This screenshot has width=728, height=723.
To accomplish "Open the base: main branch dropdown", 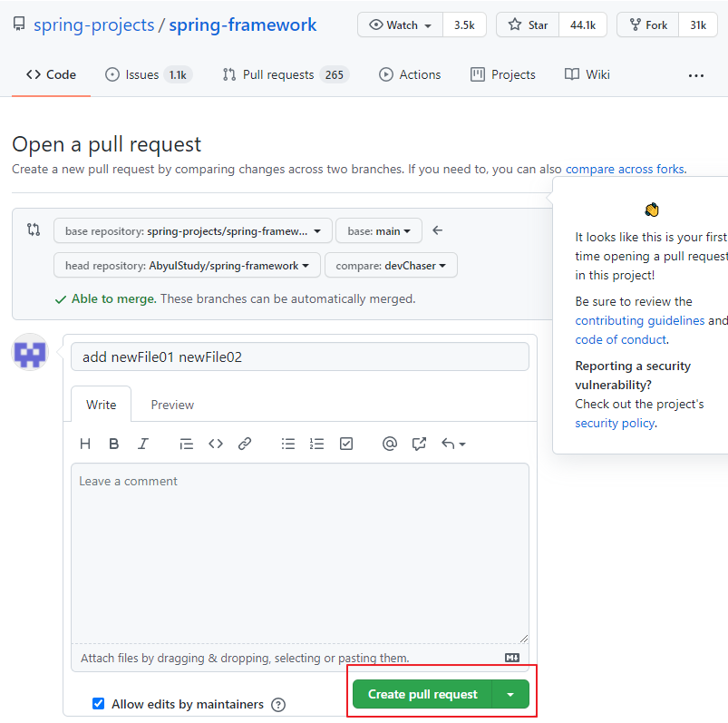I will tap(379, 231).
